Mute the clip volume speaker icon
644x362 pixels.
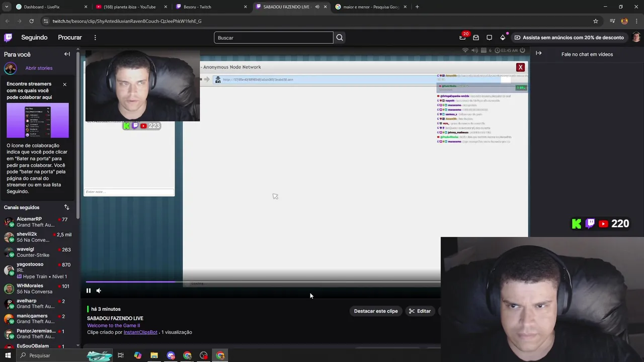pyautogui.click(x=99, y=291)
